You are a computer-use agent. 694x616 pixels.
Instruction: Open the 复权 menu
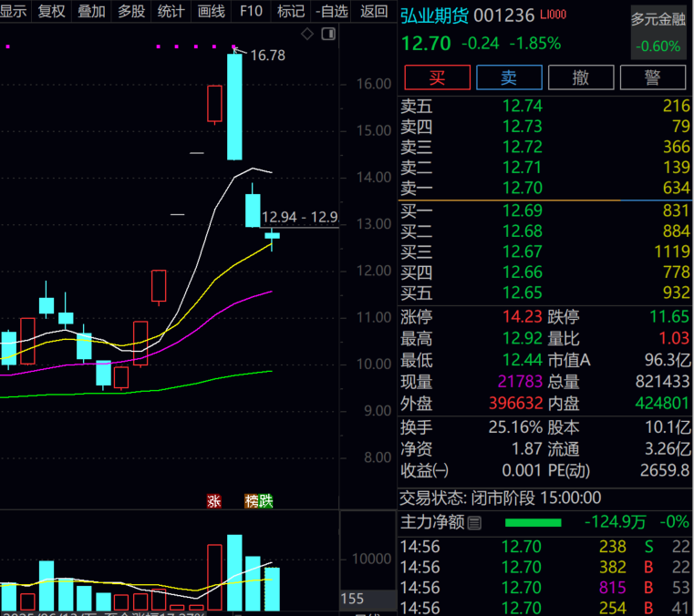click(x=52, y=11)
